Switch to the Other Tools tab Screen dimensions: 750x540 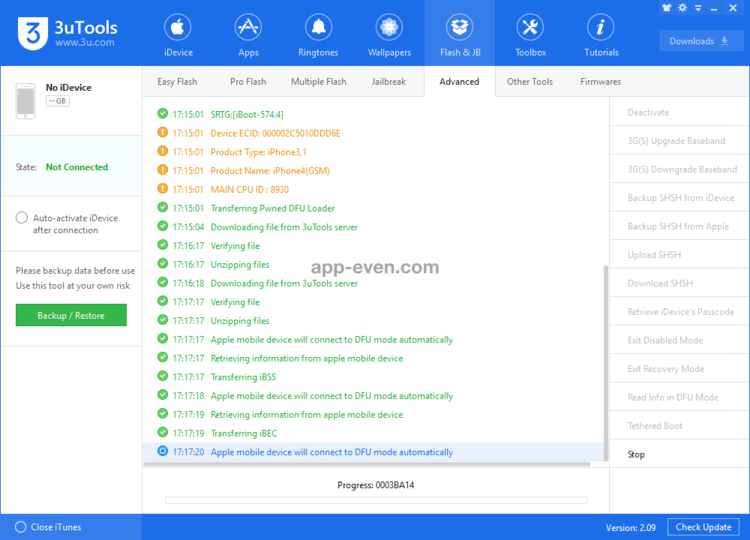pos(529,82)
